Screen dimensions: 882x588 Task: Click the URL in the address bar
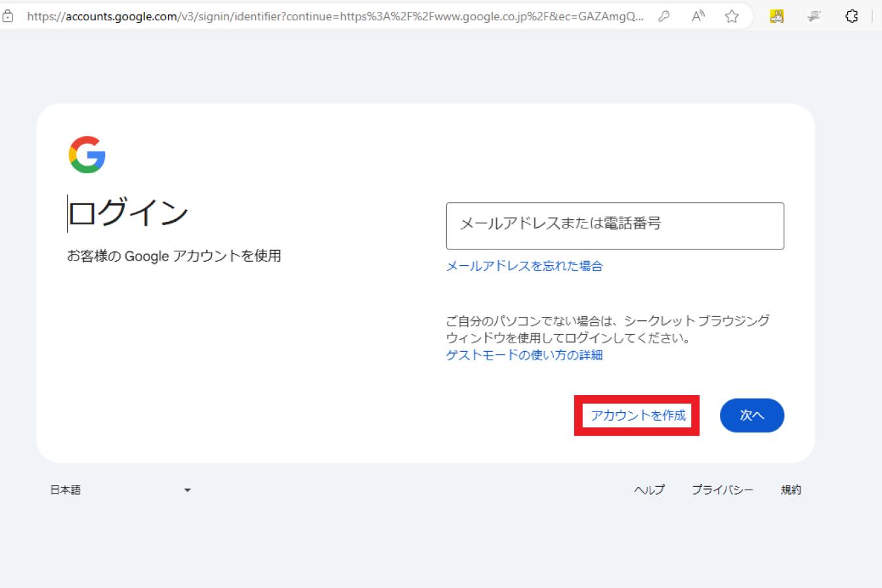(x=335, y=16)
